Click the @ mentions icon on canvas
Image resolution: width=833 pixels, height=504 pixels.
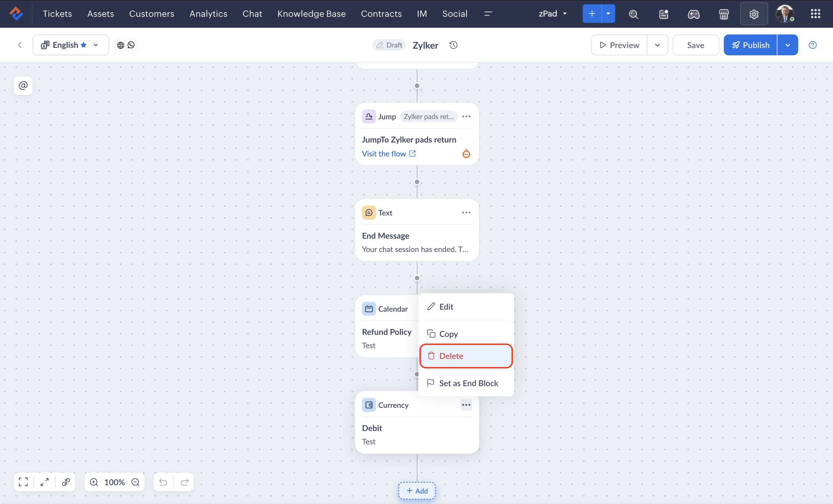[x=23, y=85]
